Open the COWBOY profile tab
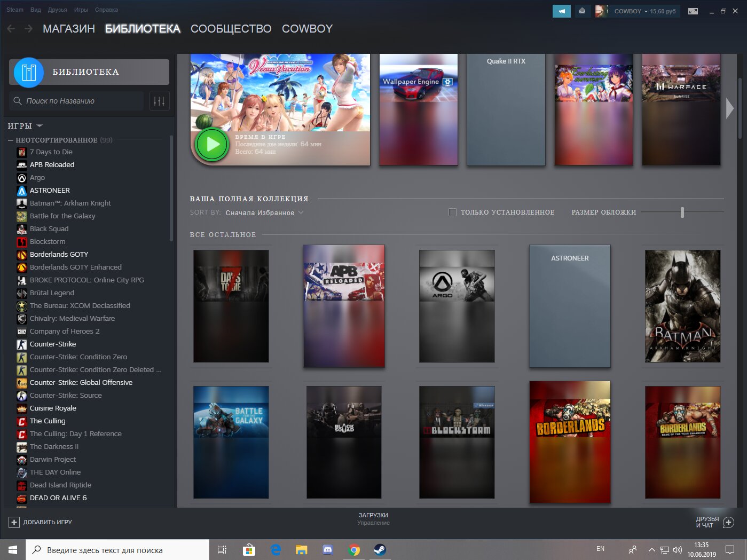 [308, 29]
